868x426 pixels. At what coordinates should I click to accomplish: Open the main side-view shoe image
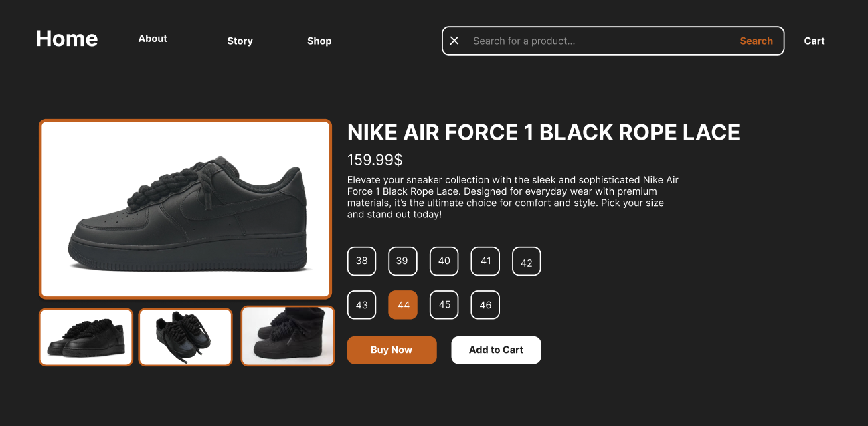(x=185, y=209)
